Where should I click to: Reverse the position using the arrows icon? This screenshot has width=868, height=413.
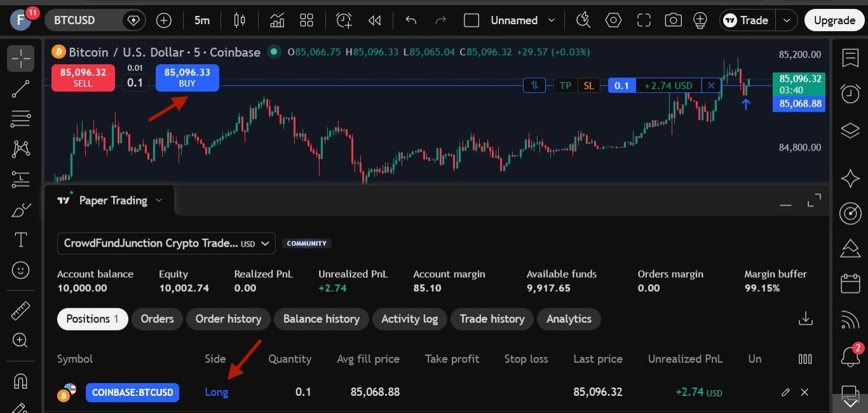(x=534, y=85)
